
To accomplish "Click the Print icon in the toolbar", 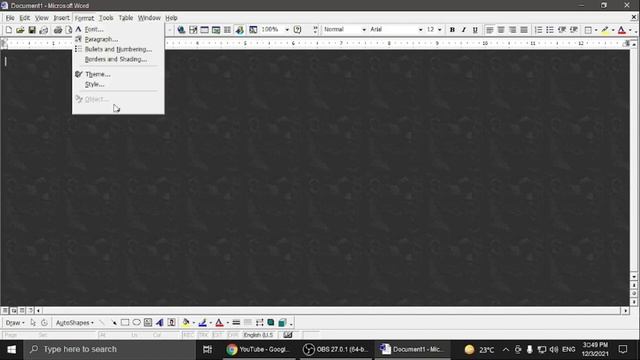I will [x=58, y=30].
